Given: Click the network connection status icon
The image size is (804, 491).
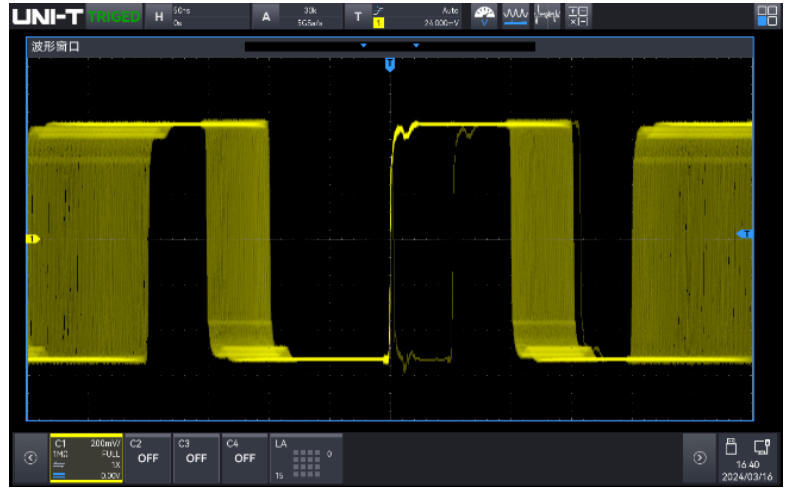Looking at the screenshot, I should pyautogui.click(x=761, y=447).
